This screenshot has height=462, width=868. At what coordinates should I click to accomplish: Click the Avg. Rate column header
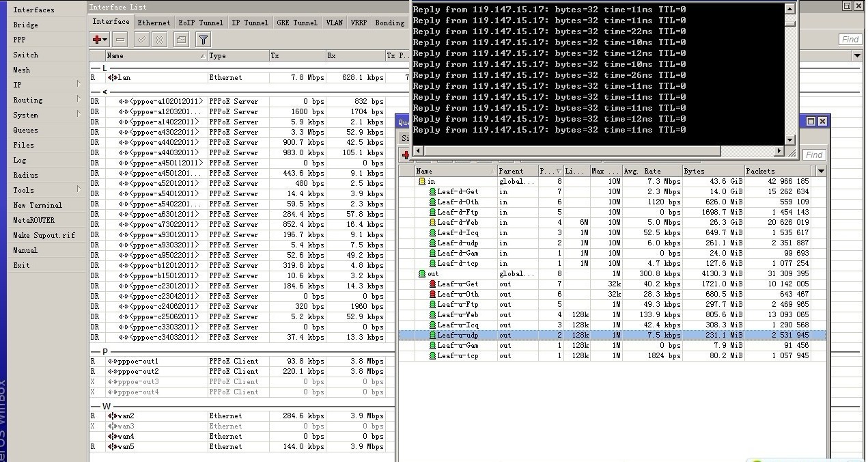[x=654, y=172]
